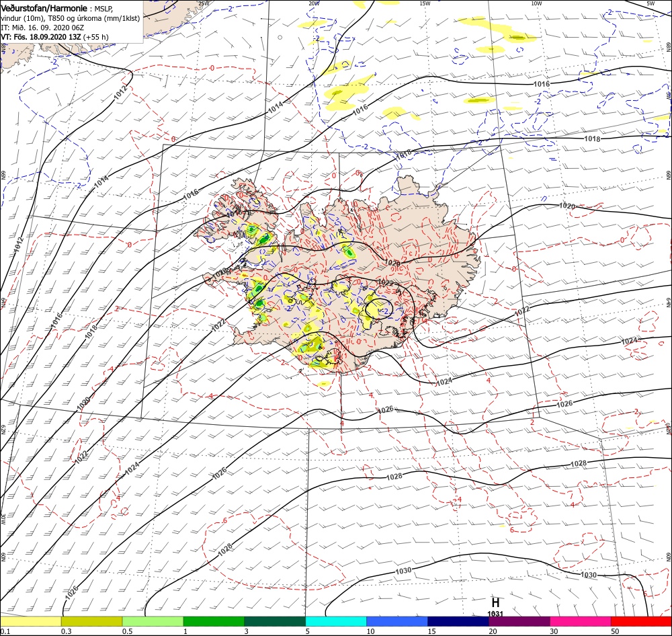
Task: Pick the cyan 5–10 legend swatch
Action: tap(336, 622)
